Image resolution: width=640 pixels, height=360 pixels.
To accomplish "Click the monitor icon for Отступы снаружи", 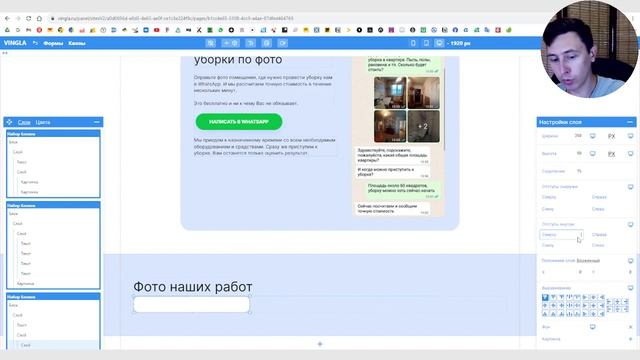I will (631, 187).
